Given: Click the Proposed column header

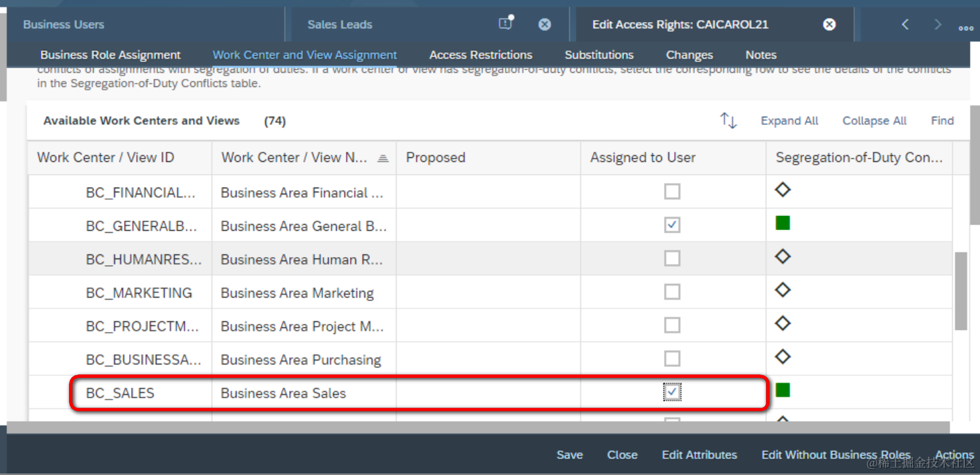Looking at the screenshot, I should tap(488, 158).
